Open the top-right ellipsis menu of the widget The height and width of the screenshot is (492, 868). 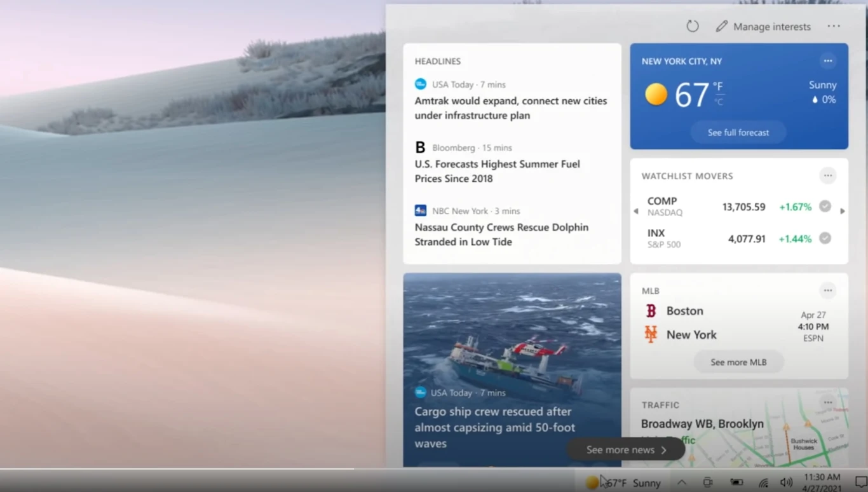pos(834,26)
